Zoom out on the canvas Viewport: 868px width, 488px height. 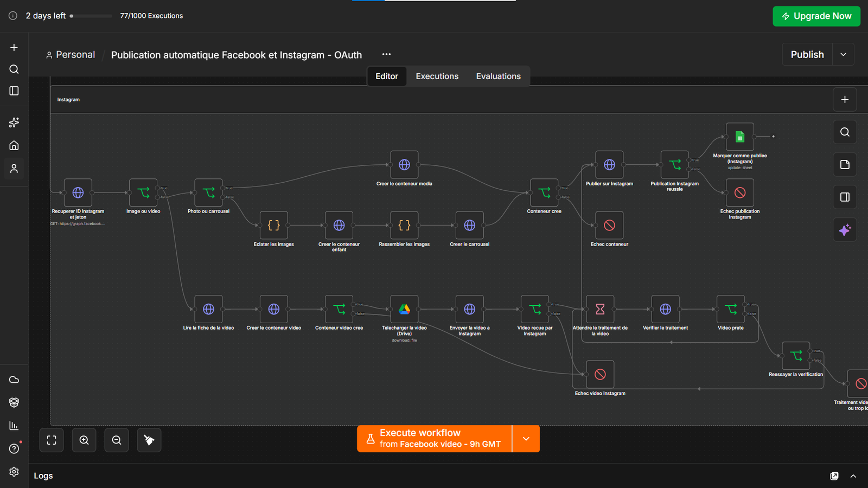coord(117,440)
